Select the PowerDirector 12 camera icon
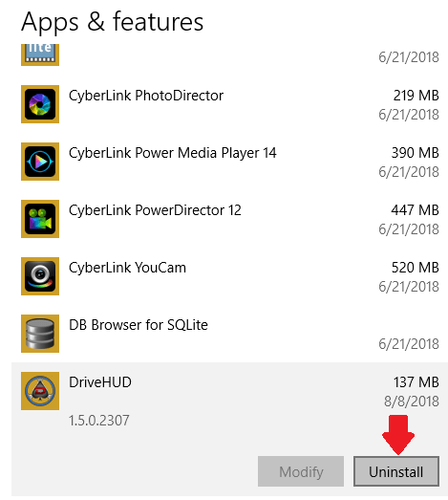This screenshot has height=500, width=448. tap(40, 219)
